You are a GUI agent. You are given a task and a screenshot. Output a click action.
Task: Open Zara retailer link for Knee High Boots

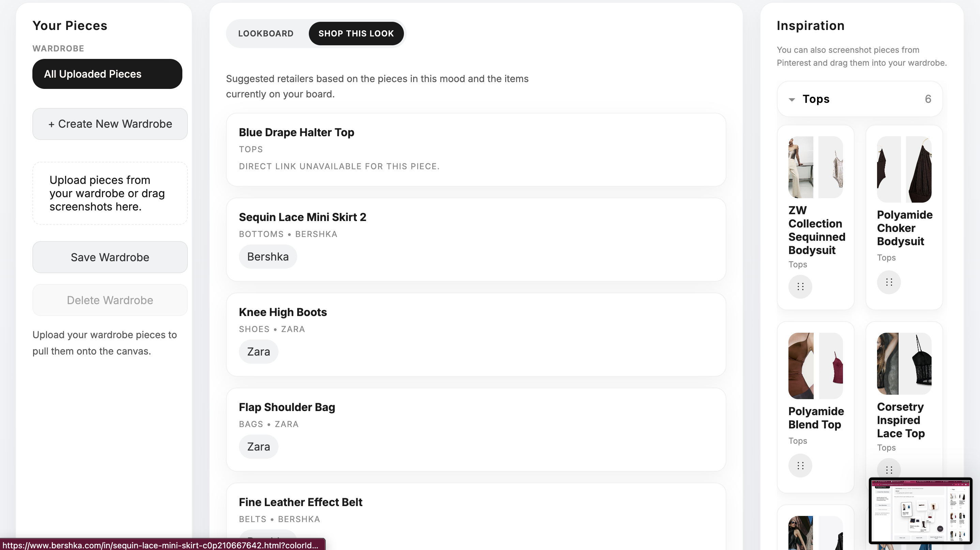[x=258, y=351]
